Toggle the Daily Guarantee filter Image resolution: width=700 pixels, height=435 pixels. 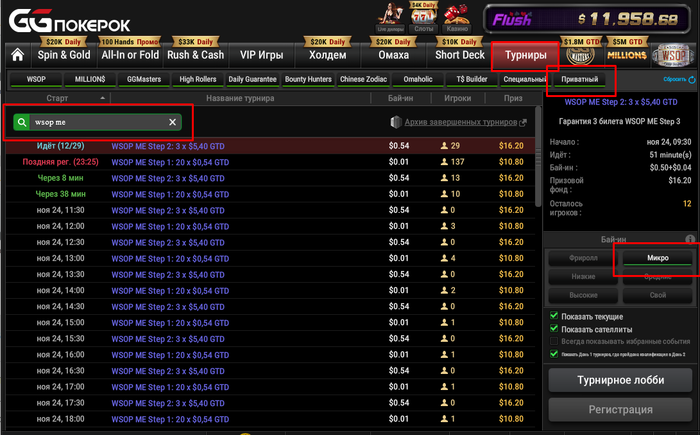click(252, 79)
